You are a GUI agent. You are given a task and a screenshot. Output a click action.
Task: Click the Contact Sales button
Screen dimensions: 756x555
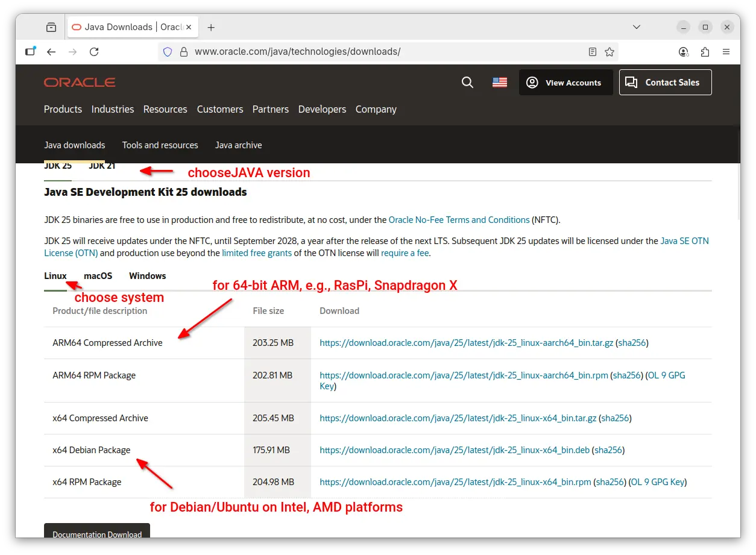point(665,83)
